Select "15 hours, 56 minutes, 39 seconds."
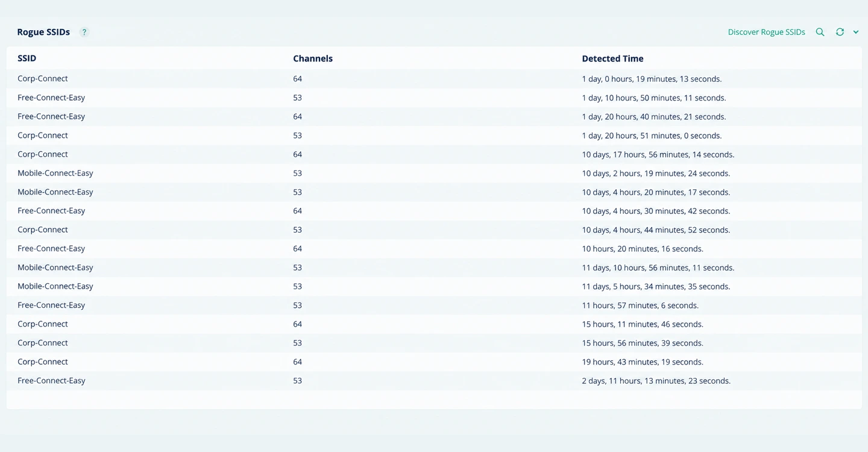The height and width of the screenshot is (452, 868). [643, 343]
